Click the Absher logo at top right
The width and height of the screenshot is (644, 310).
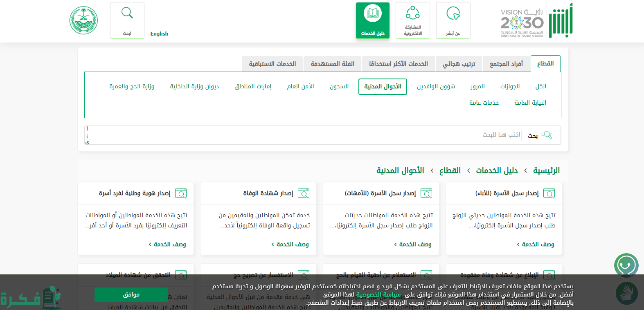coord(561,20)
